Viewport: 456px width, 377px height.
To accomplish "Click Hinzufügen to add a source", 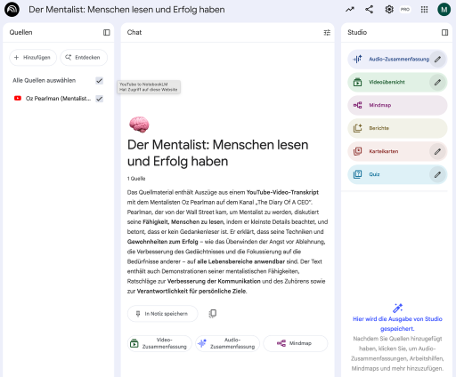I will (33, 57).
